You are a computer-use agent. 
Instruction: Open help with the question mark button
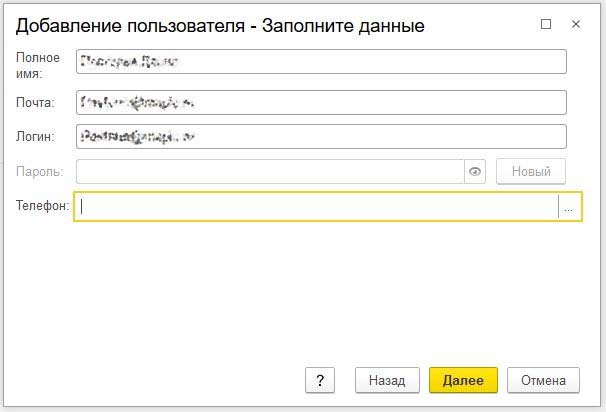(x=319, y=380)
